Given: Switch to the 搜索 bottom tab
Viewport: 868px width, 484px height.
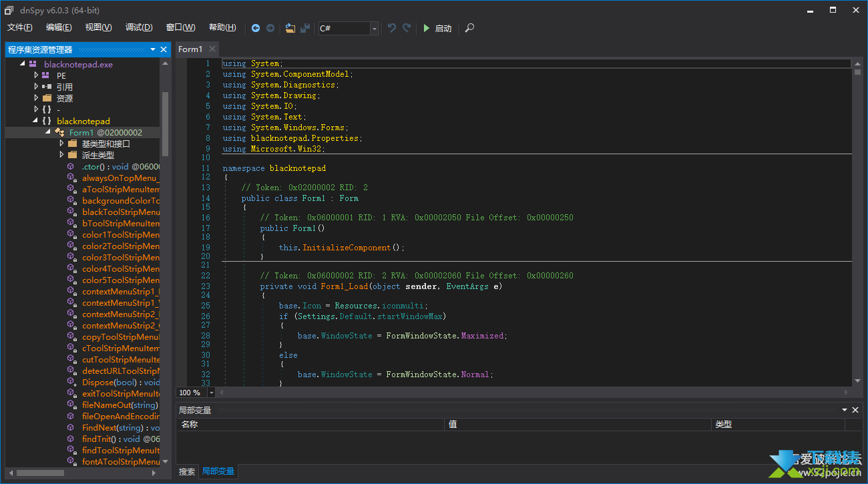Looking at the screenshot, I should point(187,471).
